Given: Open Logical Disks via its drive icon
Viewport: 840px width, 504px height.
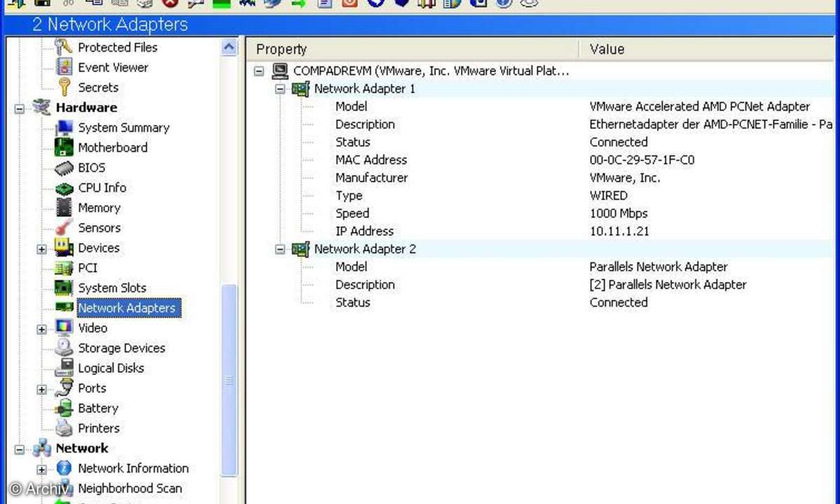Looking at the screenshot, I should pyautogui.click(x=64, y=368).
